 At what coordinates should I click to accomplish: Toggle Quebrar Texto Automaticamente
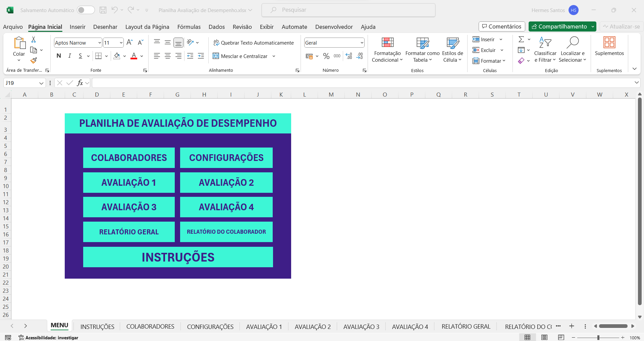(x=253, y=43)
